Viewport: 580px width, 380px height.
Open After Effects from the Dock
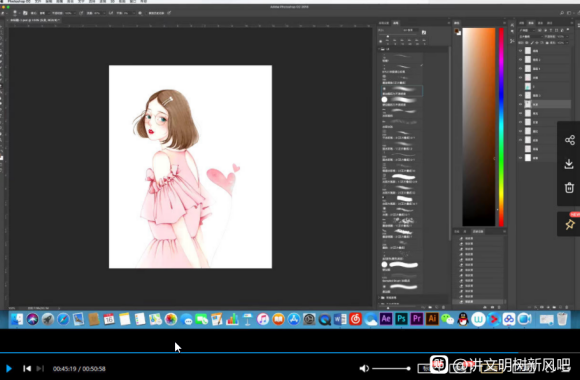point(386,319)
